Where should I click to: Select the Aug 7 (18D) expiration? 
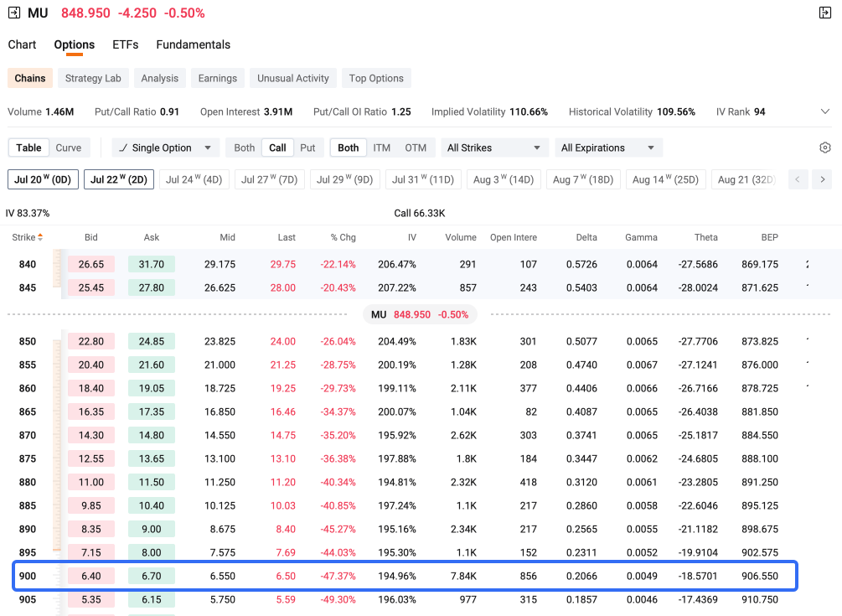[x=583, y=179]
